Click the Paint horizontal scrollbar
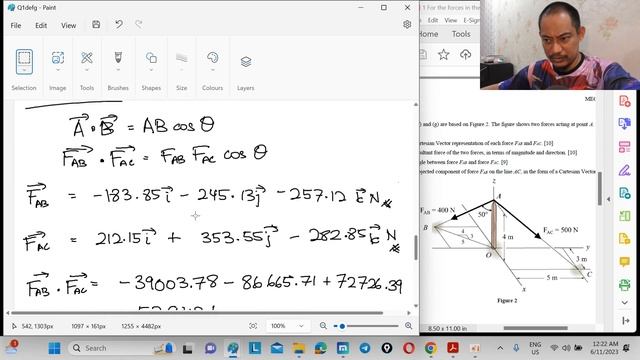The height and width of the screenshot is (360, 640). (197, 313)
